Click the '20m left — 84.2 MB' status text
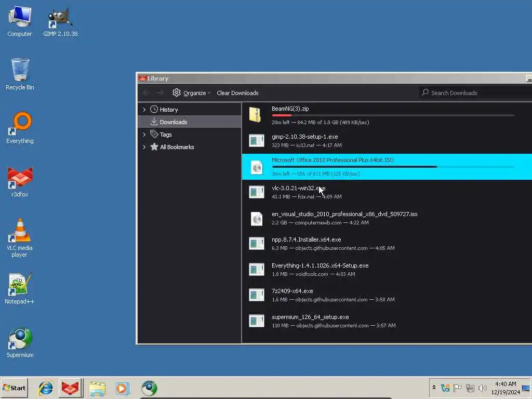 pos(320,122)
